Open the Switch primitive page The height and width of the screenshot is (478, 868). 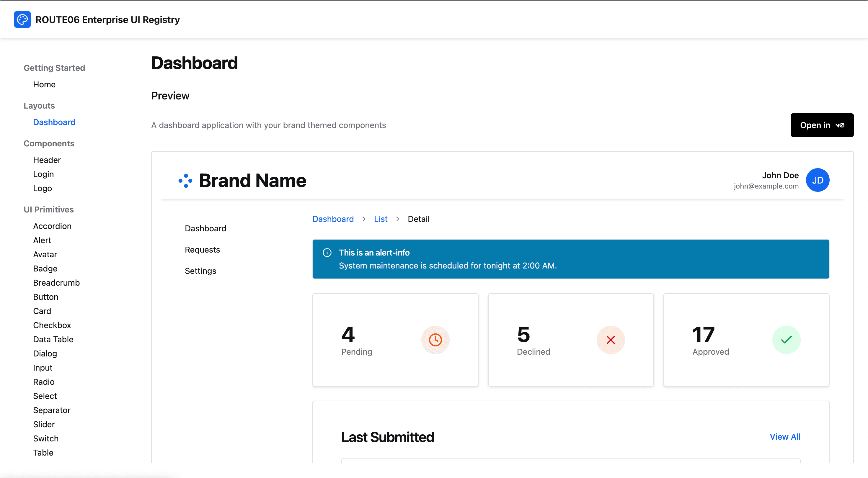pos(46,438)
